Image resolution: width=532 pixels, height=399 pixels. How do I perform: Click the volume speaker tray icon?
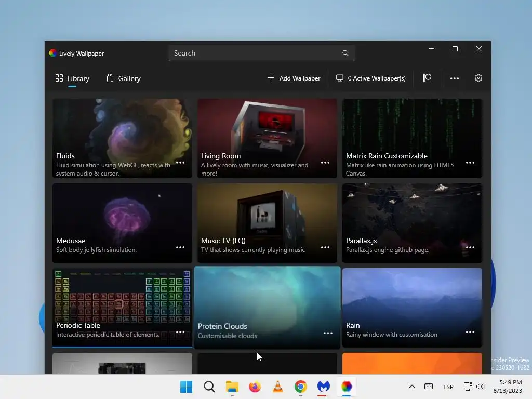pyautogui.click(x=480, y=387)
